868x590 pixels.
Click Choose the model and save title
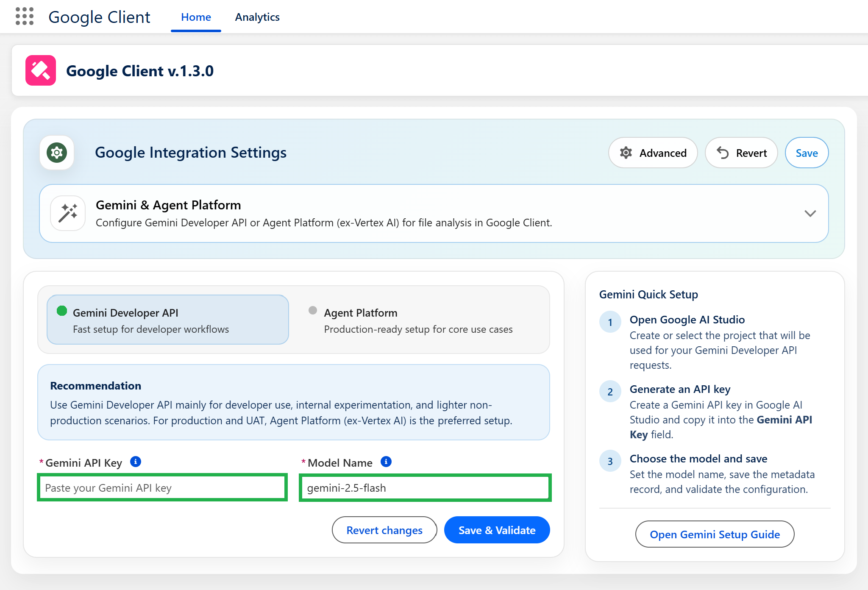[x=698, y=459]
